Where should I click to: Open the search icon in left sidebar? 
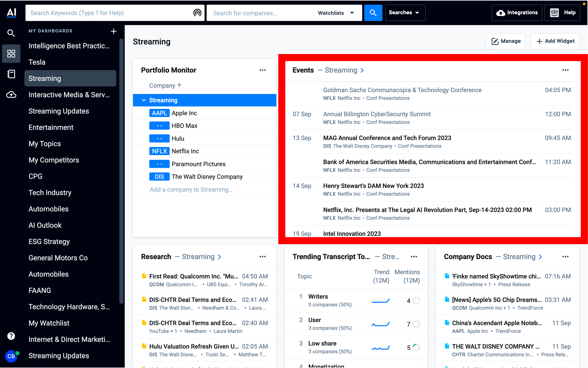pos(11,33)
